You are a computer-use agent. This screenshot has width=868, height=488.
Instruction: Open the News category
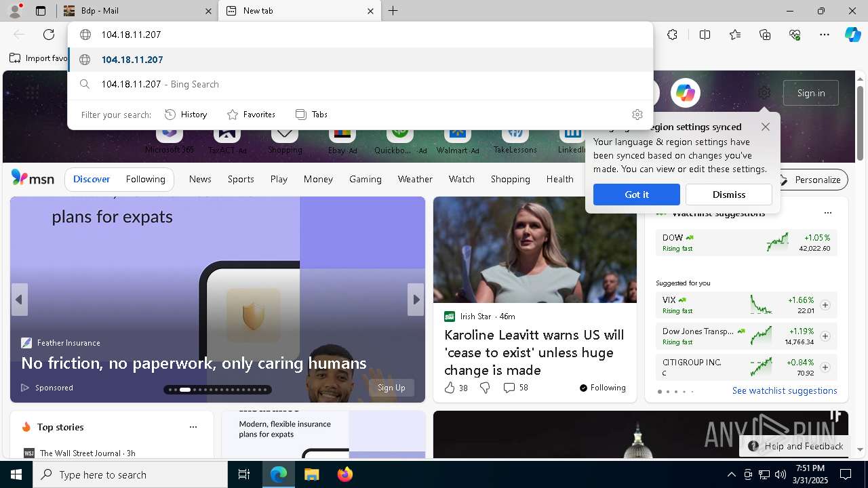point(200,180)
